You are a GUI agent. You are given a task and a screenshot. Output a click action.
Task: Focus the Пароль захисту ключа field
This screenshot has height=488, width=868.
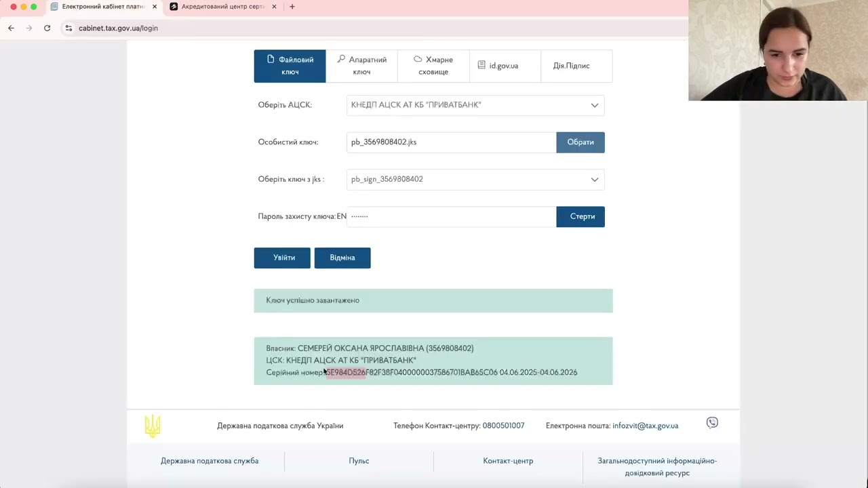451,217
